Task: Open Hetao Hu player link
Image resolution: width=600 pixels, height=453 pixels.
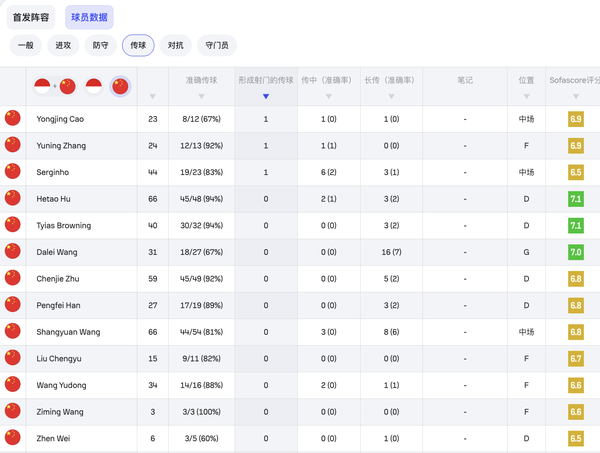Action: pyautogui.click(x=54, y=199)
